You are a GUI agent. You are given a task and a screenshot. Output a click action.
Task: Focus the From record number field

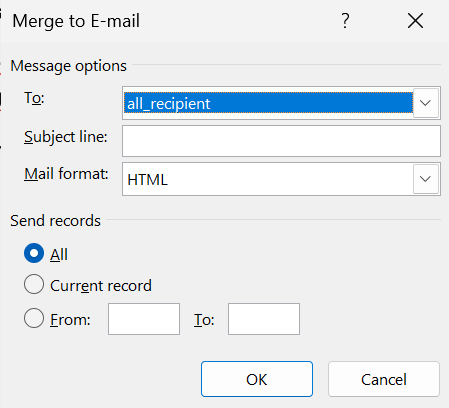click(144, 319)
